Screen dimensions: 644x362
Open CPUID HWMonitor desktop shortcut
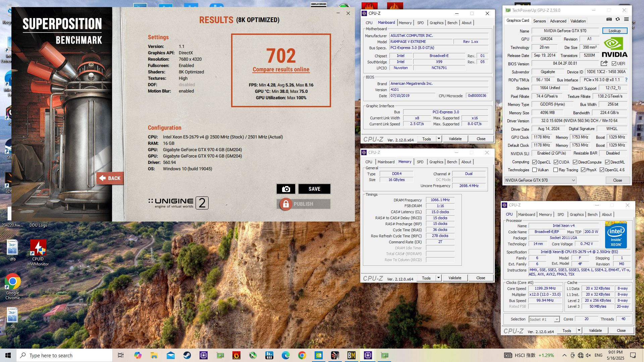(38, 253)
